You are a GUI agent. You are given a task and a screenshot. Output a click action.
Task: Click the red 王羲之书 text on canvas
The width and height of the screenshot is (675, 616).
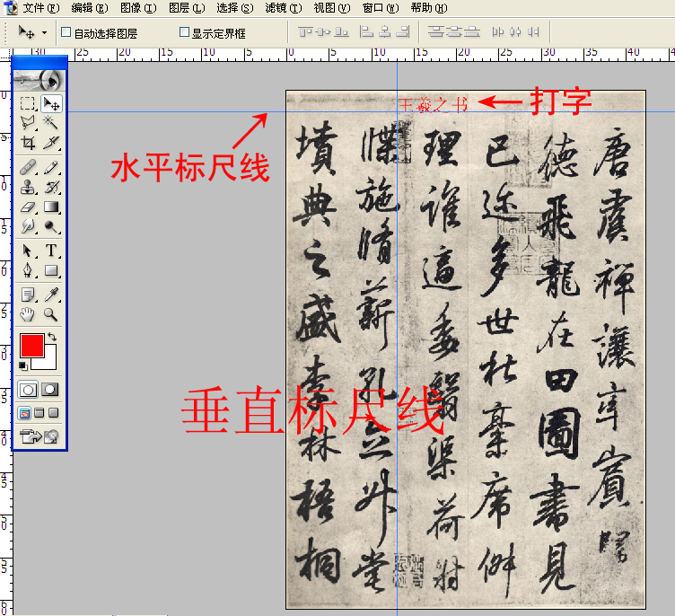(433, 104)
